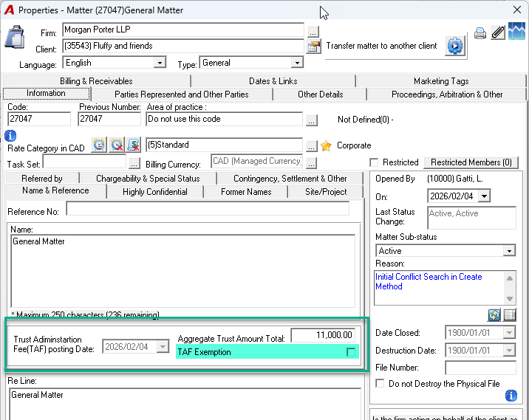The height and width of the screenshot is (420, 529).
Task: Switch to Other Details tab
Action: click(x=320, y=94)
